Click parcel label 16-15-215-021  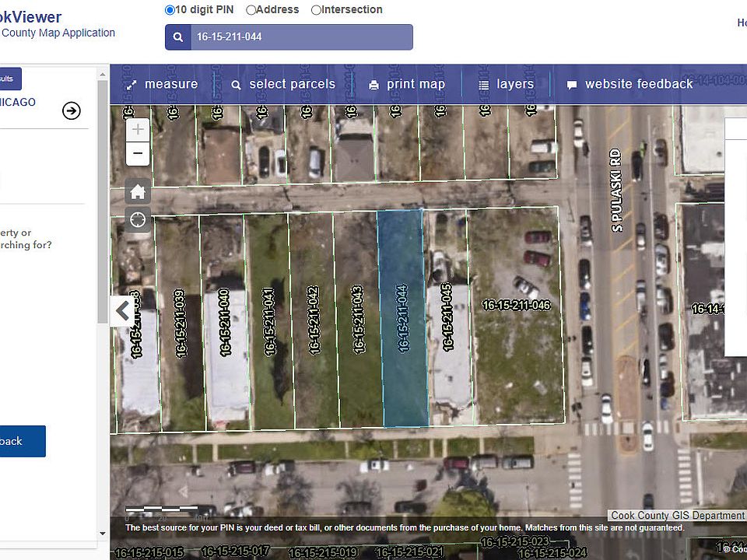pyautogui.click(x=410, y=552)
